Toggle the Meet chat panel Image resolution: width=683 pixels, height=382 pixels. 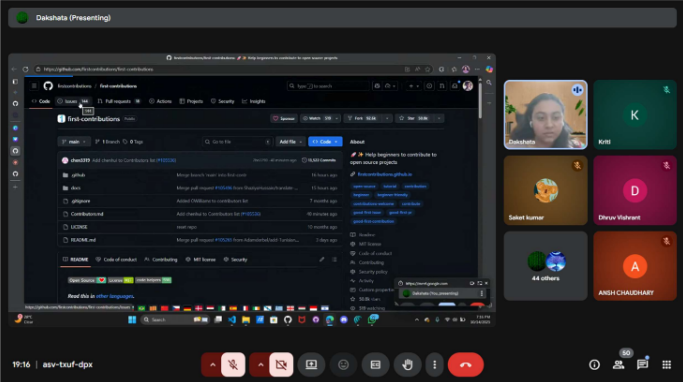click(642, 365)
